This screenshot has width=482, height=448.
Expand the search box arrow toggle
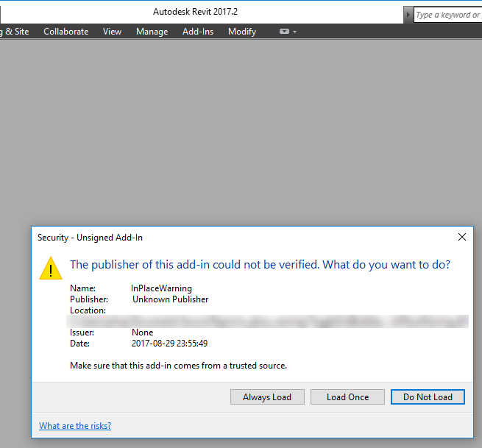click(x=408, y=15)
